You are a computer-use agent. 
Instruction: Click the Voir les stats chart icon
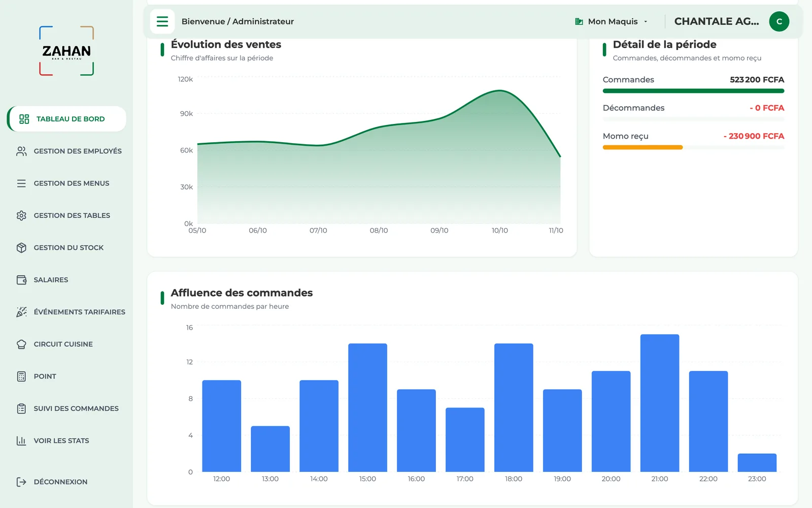(21, 440)
